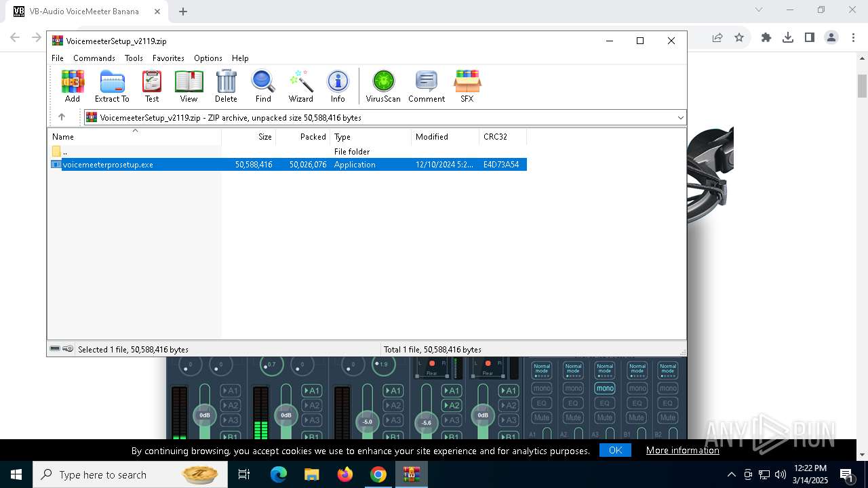Screen dimensions: 868x488
Task: Show archive Info
Action: point(338,86)
